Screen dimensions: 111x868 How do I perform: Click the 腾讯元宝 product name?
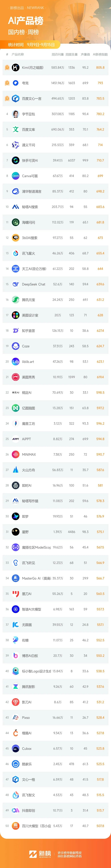(29, 300)
